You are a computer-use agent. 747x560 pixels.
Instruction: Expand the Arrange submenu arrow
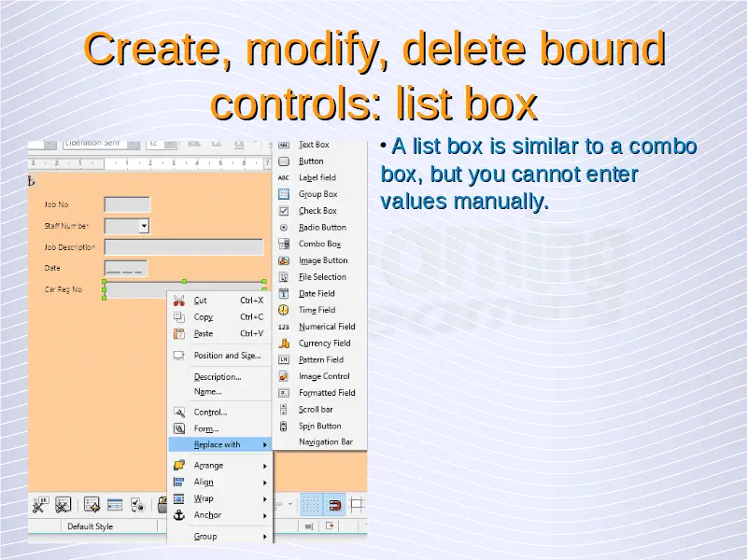265,466
